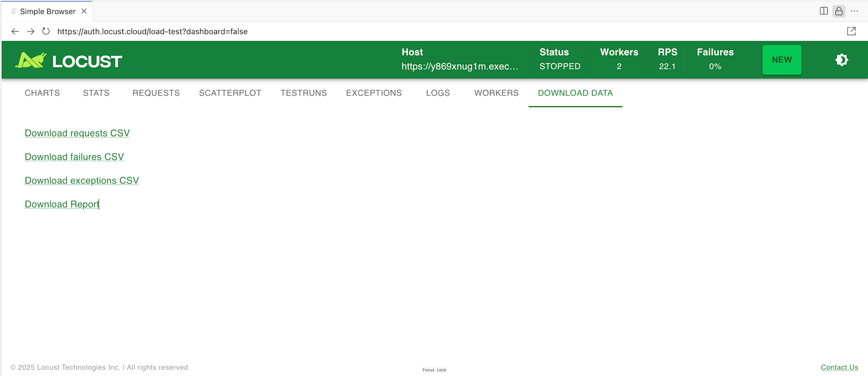868x376 pixels.
Task: Close the Simple Browser tab
Action: click(84, 11)
